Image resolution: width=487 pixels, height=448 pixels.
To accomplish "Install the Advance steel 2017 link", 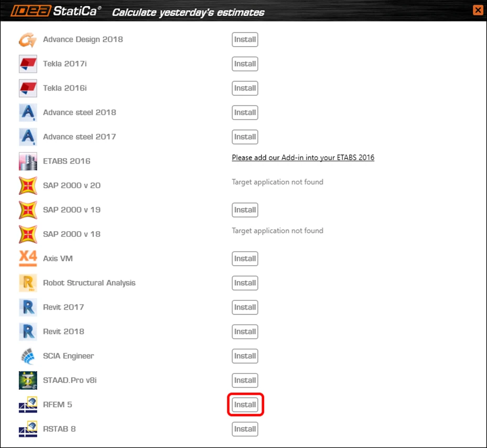I will (245, 137).
